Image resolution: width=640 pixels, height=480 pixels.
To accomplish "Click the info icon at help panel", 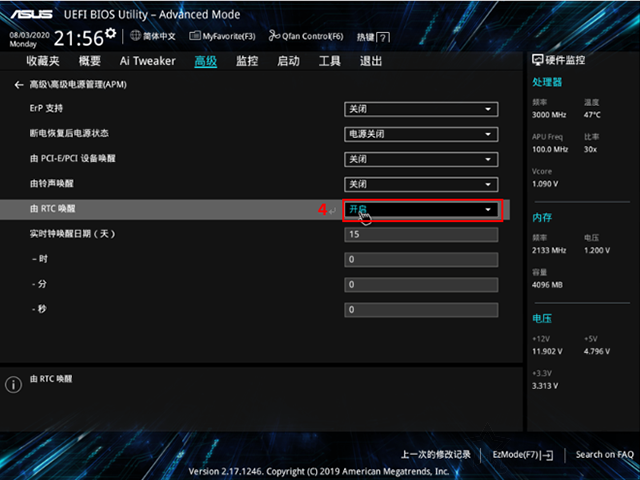I will coord(13,384).
